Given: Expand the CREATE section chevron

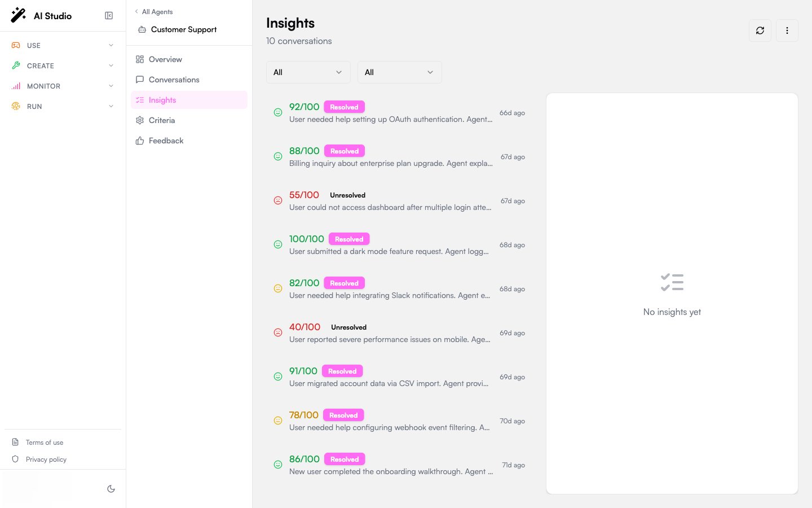Looking at the screenshot, I should coord(111,65).
